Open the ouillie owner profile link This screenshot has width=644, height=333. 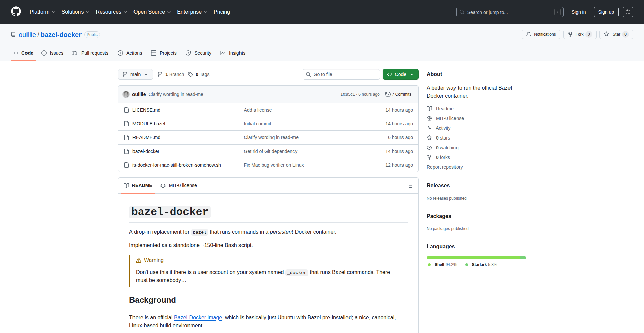(27, 35)
